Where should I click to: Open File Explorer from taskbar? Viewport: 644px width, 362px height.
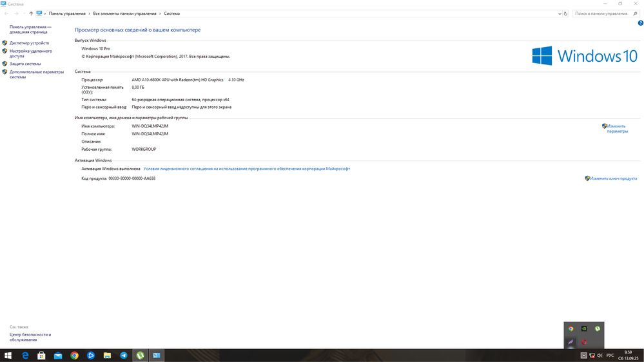[107, 356]
